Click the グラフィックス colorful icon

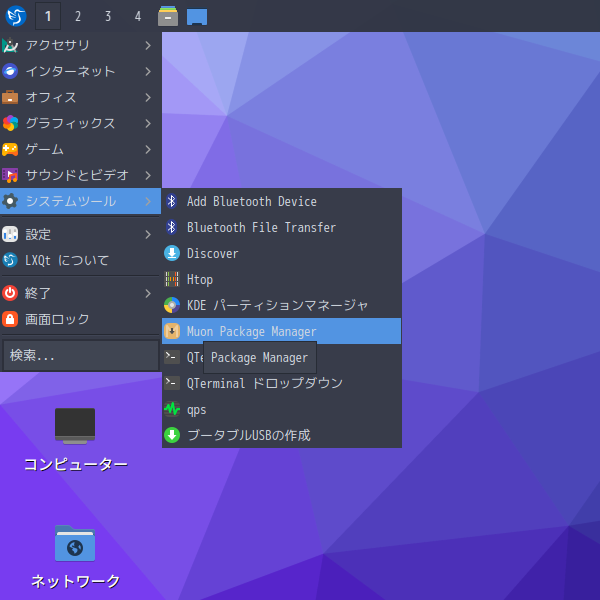(x=10, y=123)
